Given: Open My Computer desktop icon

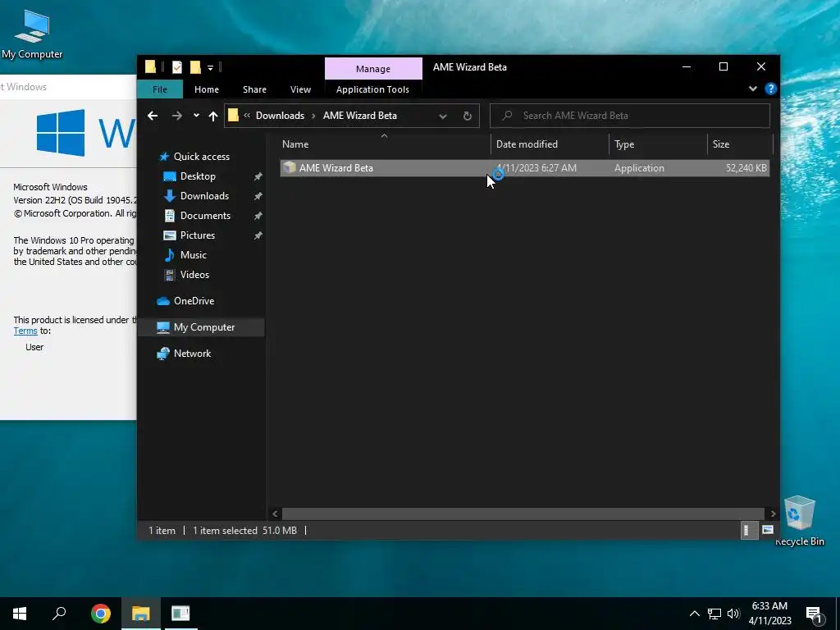Looking at the screenshot, I should (x=32, y=34).
